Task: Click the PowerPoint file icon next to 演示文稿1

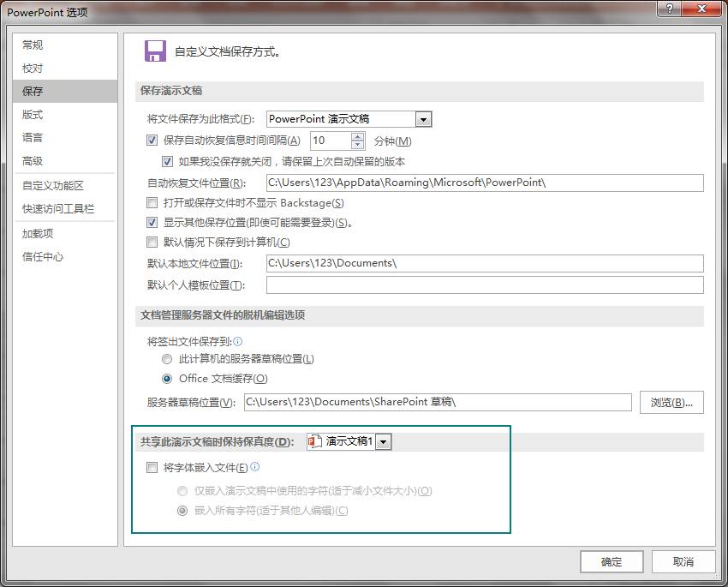Action: [313, 441]
